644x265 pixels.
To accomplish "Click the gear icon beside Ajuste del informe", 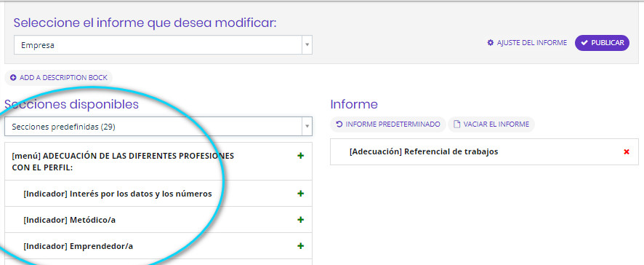I will (x=490, y=43).
